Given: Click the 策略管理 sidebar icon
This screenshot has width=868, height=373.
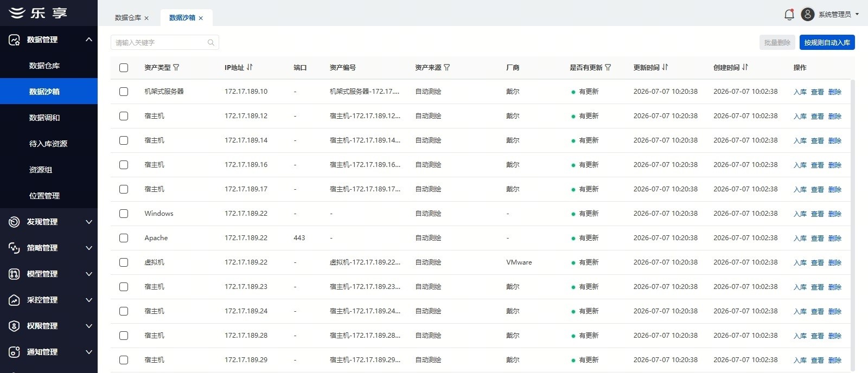Looking at the screenshot, I should coord(14,248).
